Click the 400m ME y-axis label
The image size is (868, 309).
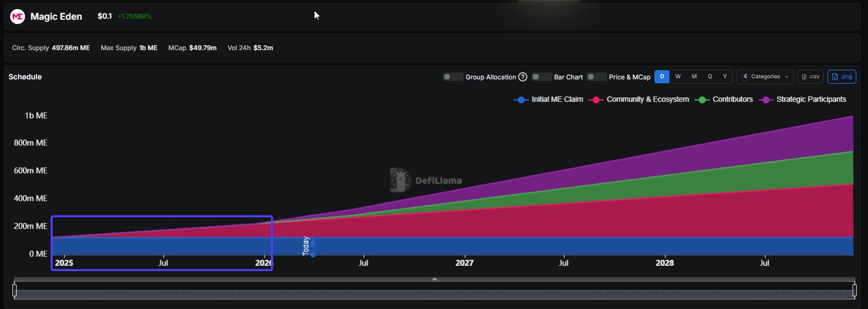pyautogui.click(x=30, y=198)
